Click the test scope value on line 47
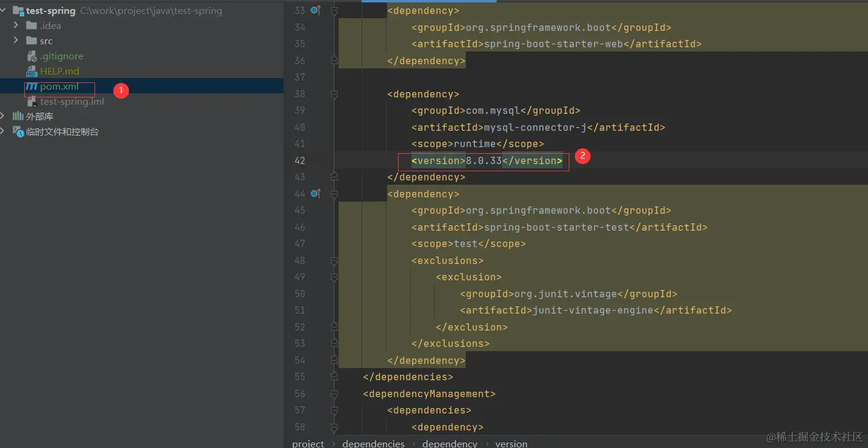868x448 pixels. [x=466, y=243]
